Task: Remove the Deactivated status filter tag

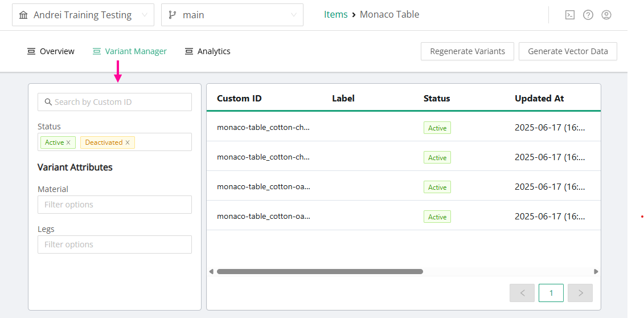Action: pos(128,142)
